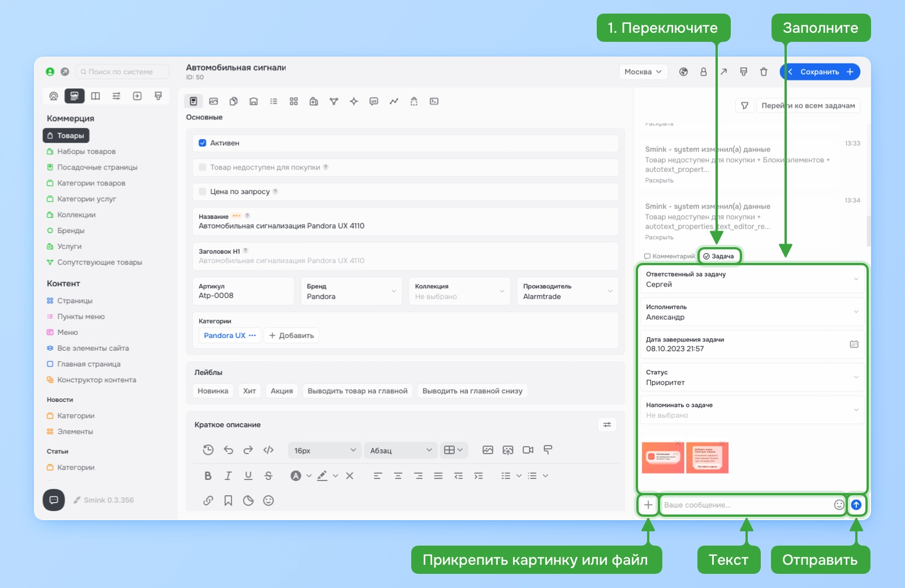Click the Bold formatting icon
Screen dimensions: 905x588
[208, 476]
